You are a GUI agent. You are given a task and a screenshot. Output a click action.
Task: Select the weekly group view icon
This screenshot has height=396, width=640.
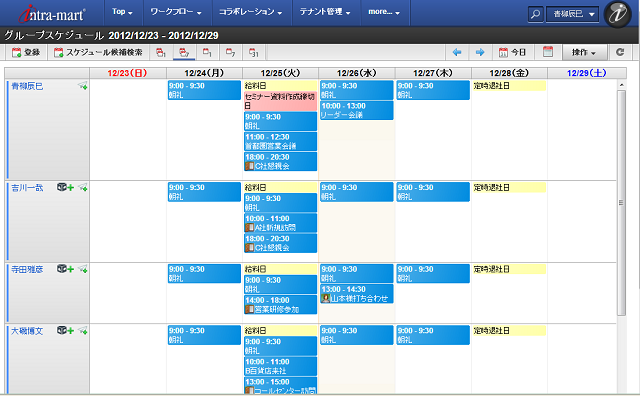click(x=184, y=52)
